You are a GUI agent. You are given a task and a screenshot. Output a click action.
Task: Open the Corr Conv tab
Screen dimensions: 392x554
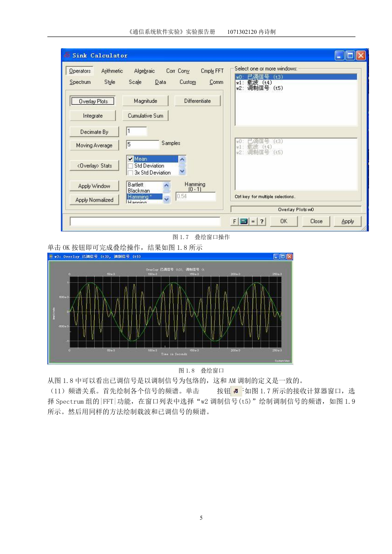coord(178,71)
